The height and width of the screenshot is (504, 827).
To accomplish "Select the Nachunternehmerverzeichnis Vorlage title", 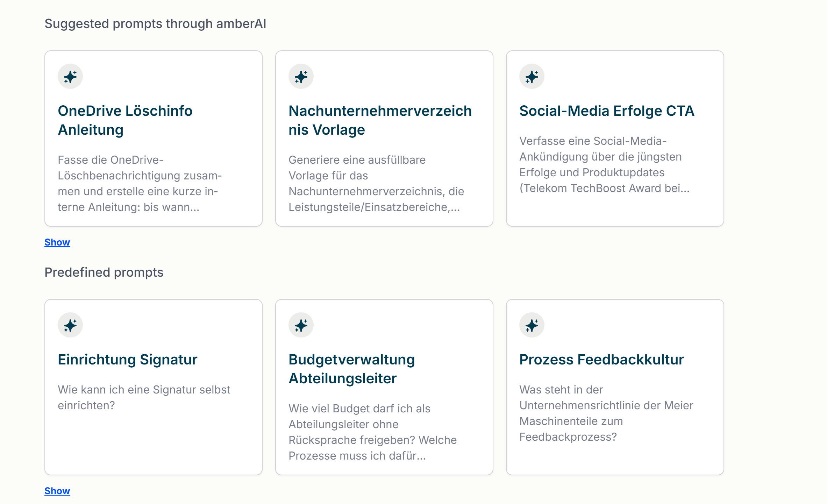I will tap(380, 120).
